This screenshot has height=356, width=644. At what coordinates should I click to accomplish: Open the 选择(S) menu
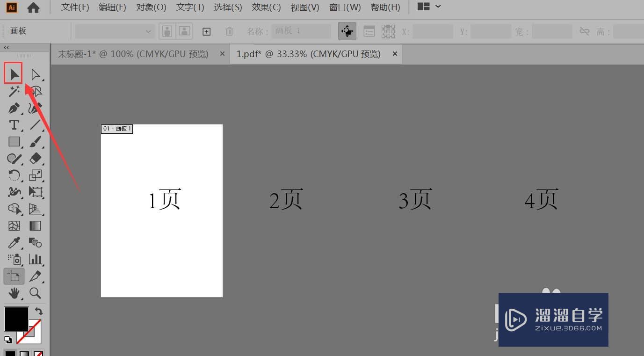228,7
